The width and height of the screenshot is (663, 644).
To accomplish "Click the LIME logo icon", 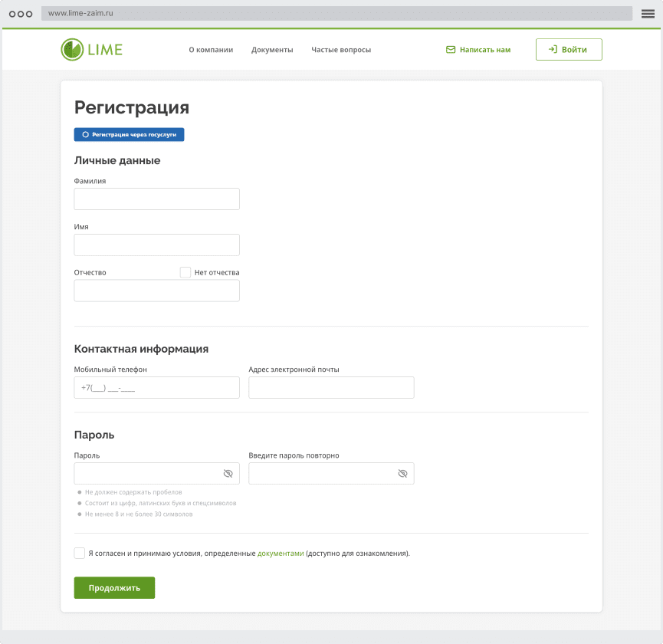I will click(x=72, y=50).
